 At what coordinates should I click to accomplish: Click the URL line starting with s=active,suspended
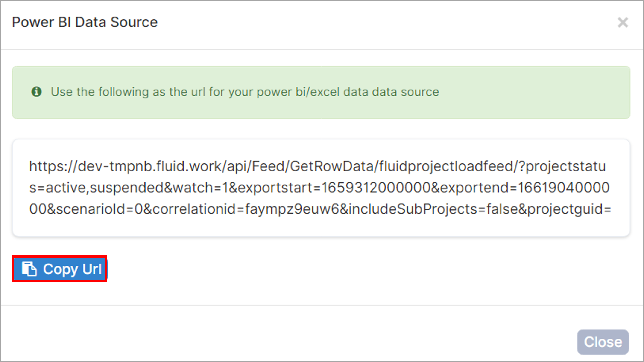[319, 188]
